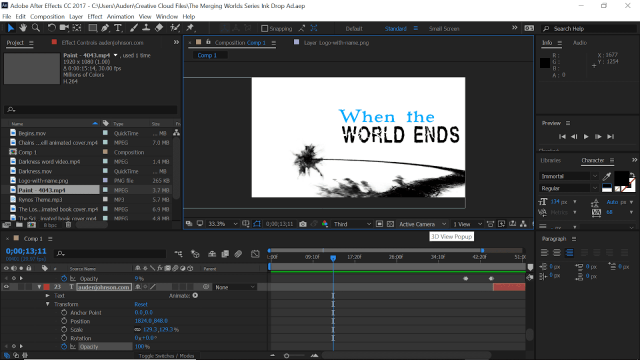Click the Frame Blending icon in timeline

225,254
